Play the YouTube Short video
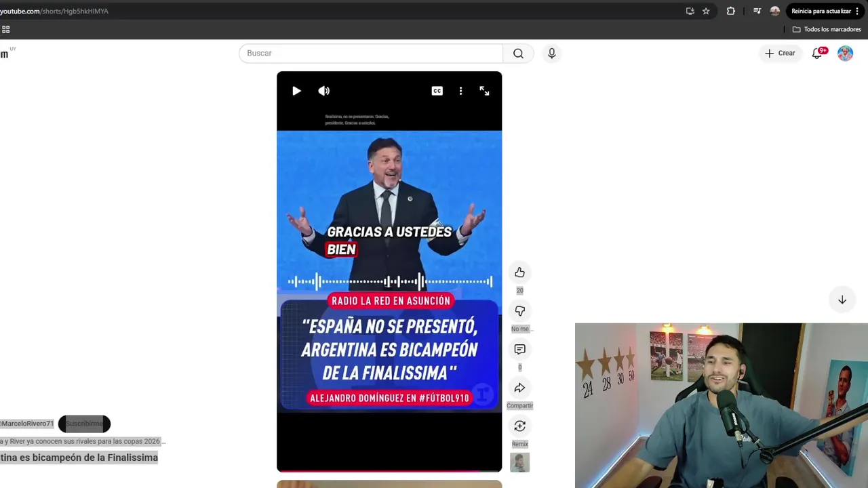868x488 pixels. (296, 91)
